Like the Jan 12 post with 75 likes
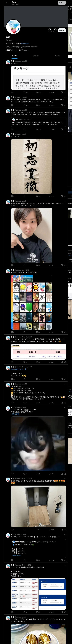 pos(38,403)
